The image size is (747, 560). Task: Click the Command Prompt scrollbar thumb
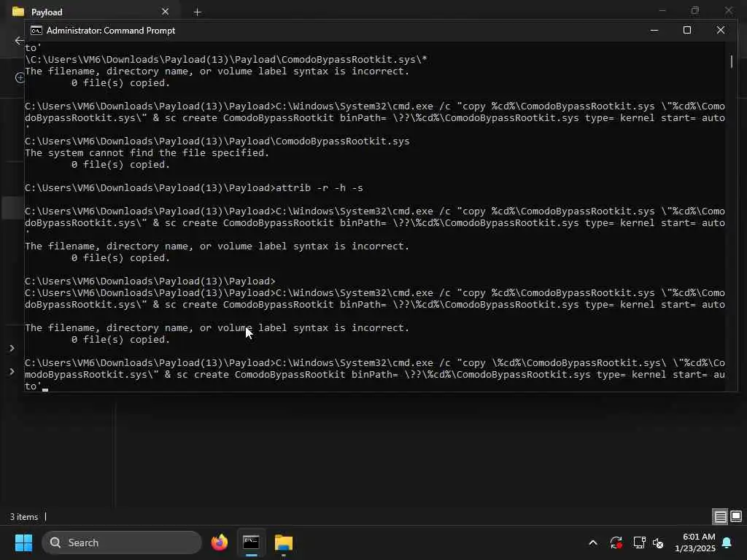click(732, 61)
